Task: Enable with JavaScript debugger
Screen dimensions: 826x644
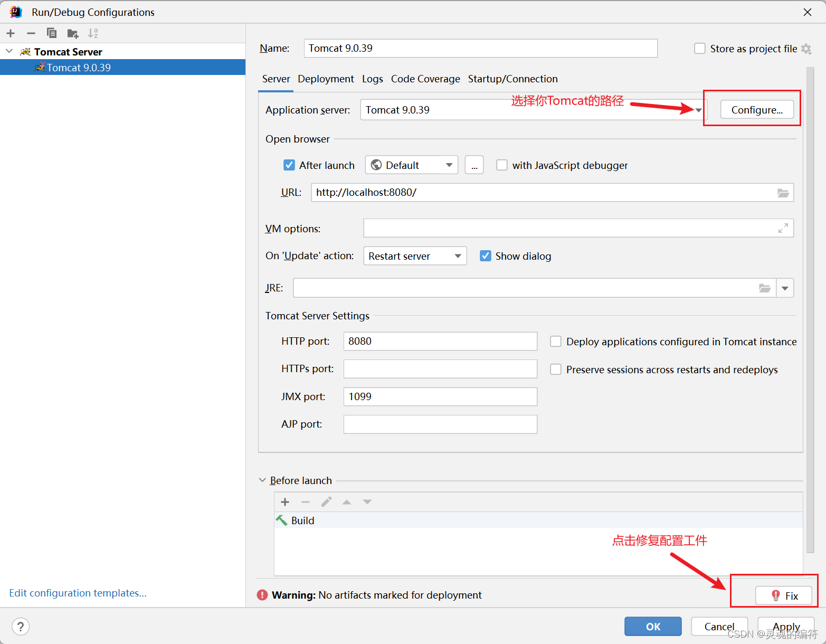Action: (502, 165)
